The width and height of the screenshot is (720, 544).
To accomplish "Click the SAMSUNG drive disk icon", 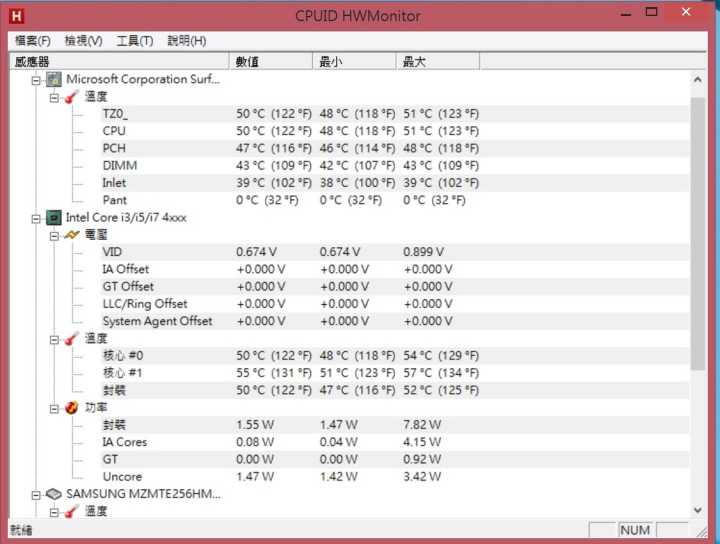I will coord(54,494).
